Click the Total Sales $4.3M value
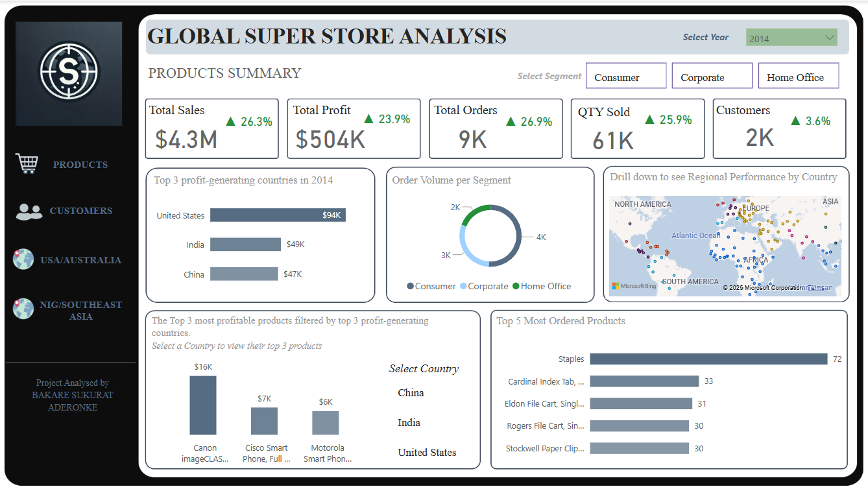This screenshot has width=868, height=489. (x=186, y=139)
